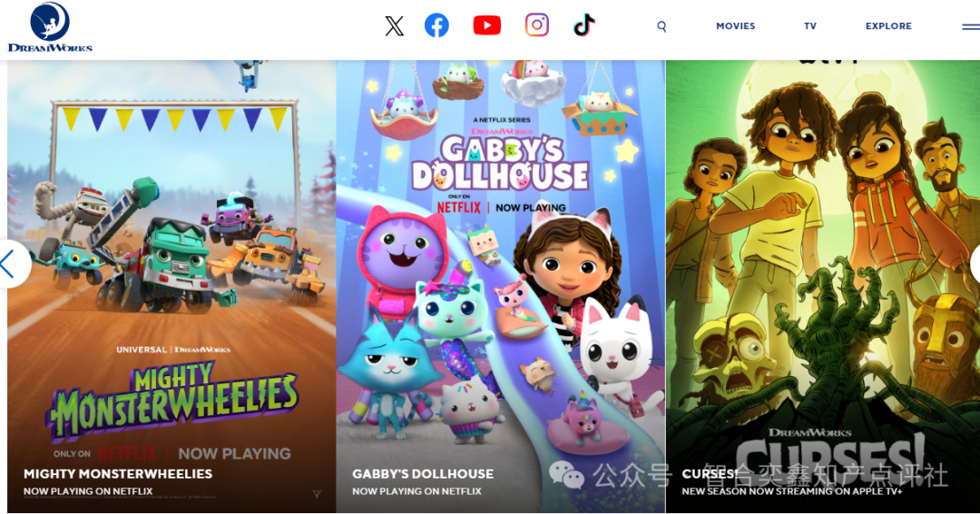Open the TV menu

pos(810,26)
